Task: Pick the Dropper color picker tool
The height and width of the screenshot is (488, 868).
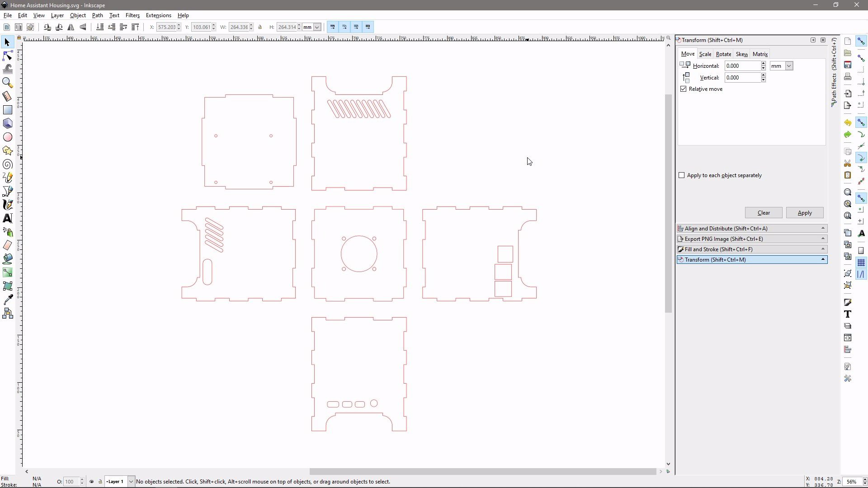Action: 7,300
